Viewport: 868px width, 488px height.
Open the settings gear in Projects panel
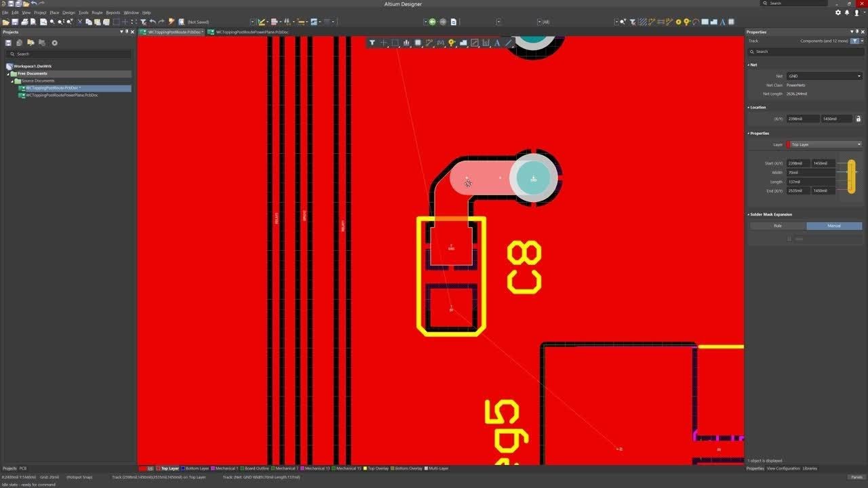55,43
